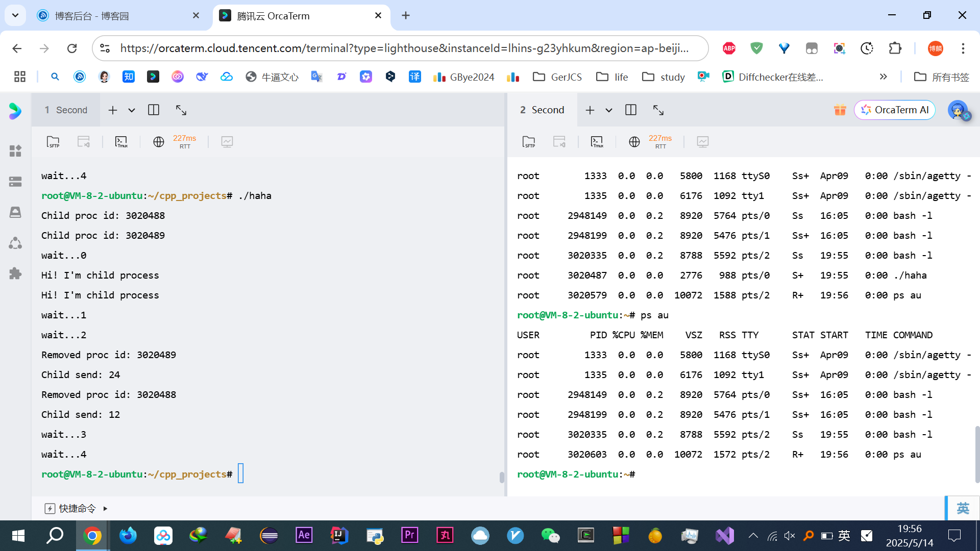Open SFTP panel in left terminal
Viewport: 980px width, 551px height.
tap(53, 142)
